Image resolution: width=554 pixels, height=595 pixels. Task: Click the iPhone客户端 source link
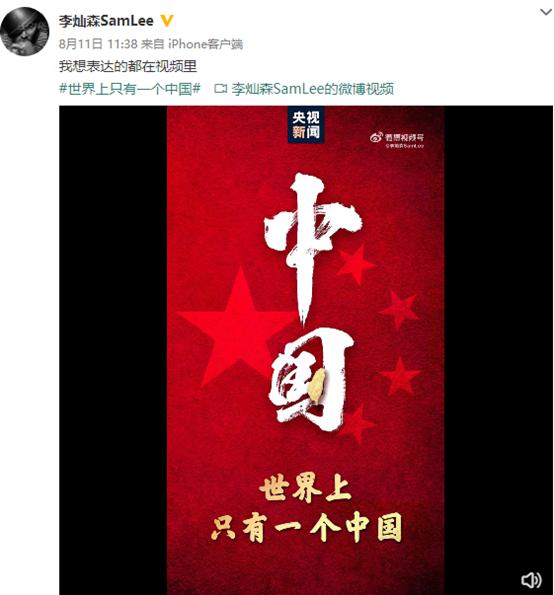[205, 44]
